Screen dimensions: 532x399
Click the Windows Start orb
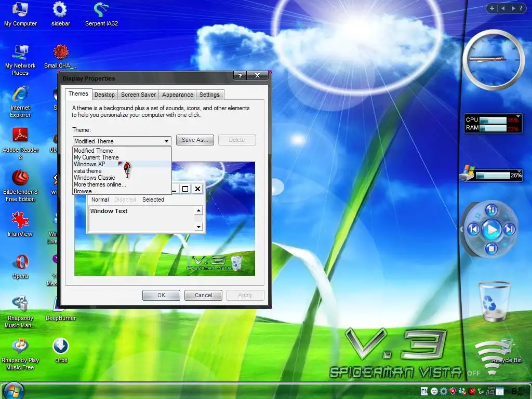(14, 391)
